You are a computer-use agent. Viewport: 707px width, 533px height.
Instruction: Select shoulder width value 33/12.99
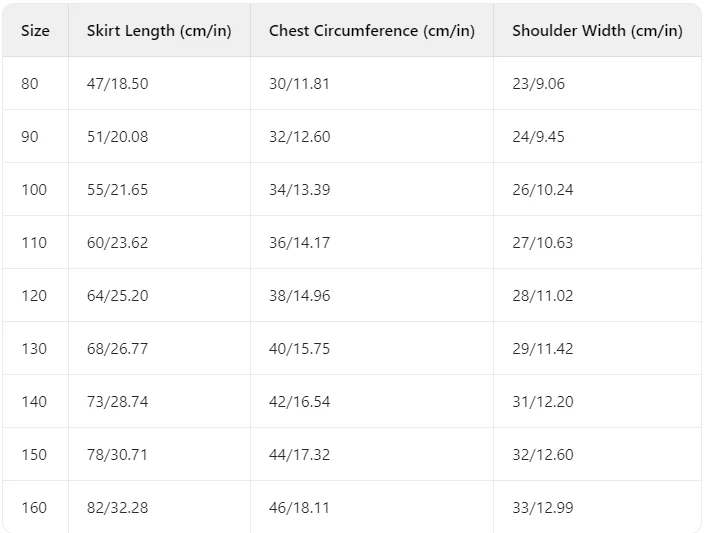(x=542, y=508)
